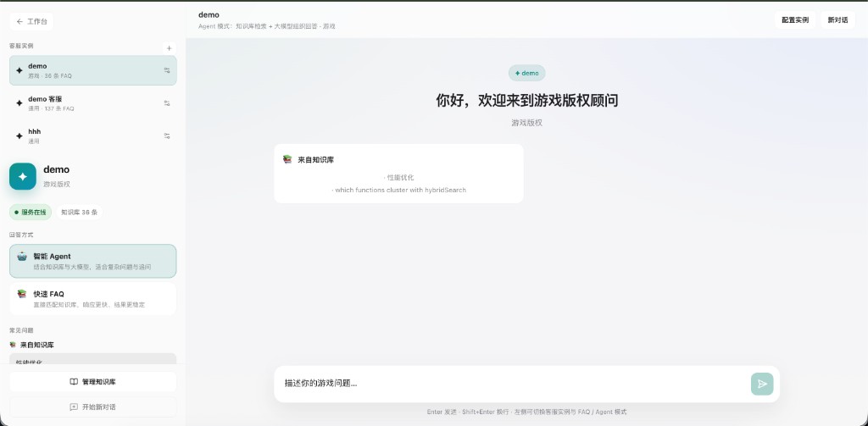The image size is (868, 426).
Task: Click the header title demo
Action: [x=209, y=15]
